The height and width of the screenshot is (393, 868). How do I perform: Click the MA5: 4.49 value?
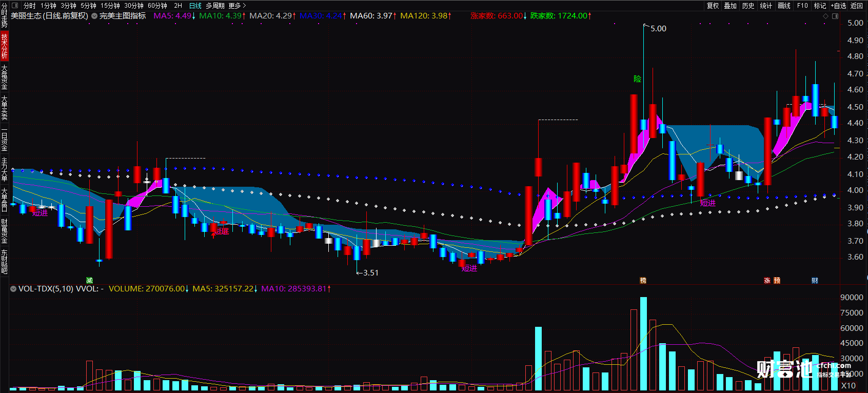click(x=174, y=16)
